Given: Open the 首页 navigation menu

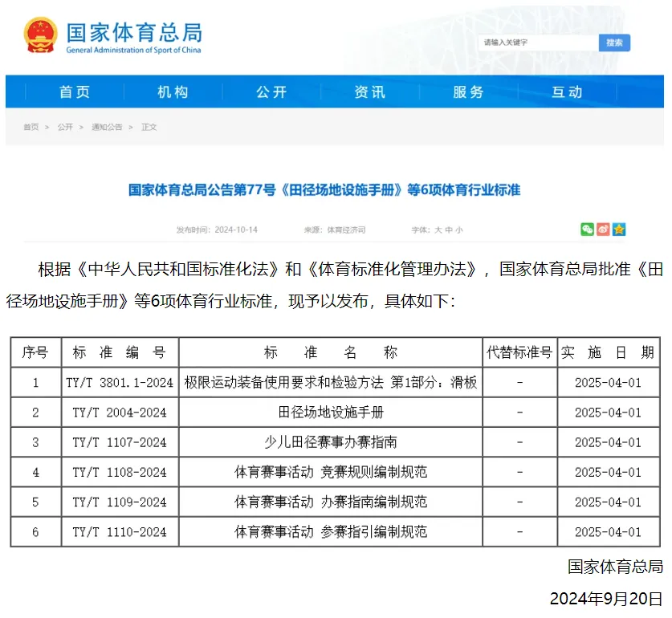Looking at the screenshot, I should point(74,91).
